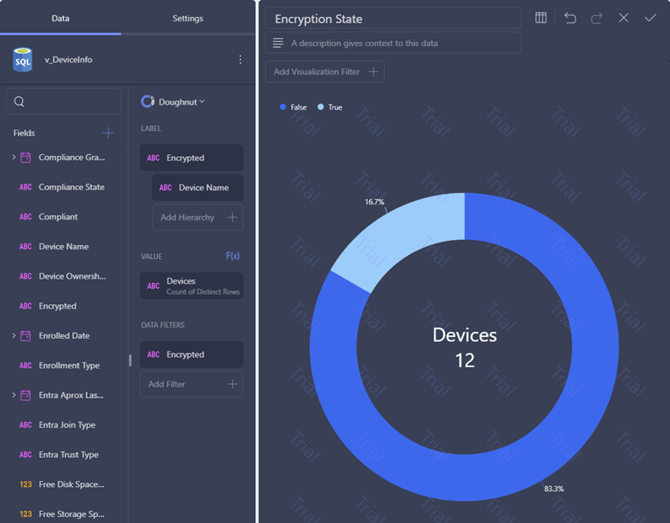Click the redo arrow icon
The height and width of the screenshot is (523, 670).
click(x=597, y=18)
